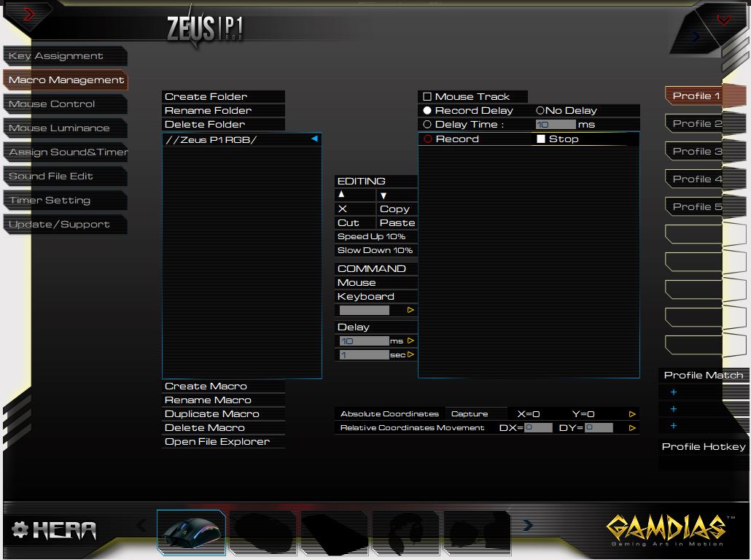This screenshot has width=751, height=560.
Task: Click the first plus icon under Profile Match
Action: pyautogui.click(x=674, y=392)
